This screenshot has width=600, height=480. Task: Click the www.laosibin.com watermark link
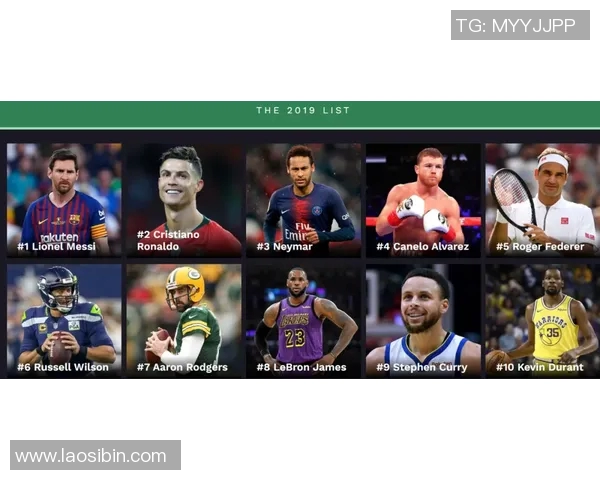[95, 455]
